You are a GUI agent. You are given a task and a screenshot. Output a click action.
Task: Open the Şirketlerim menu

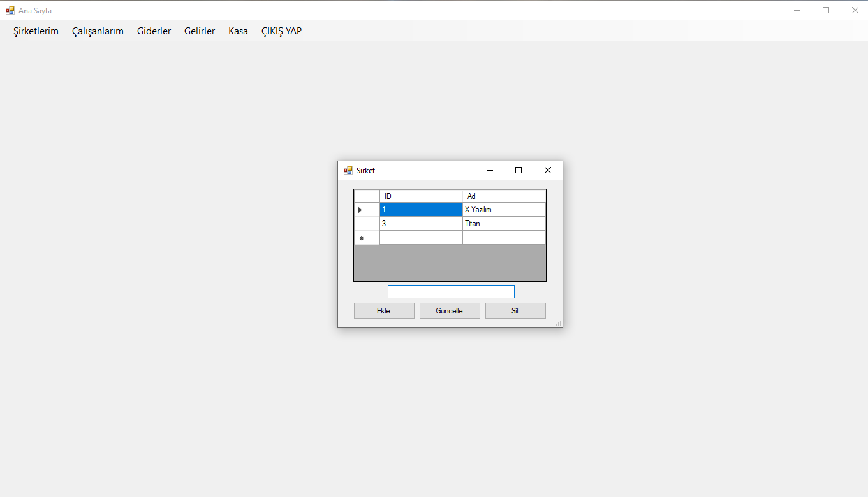click(36, 31)
